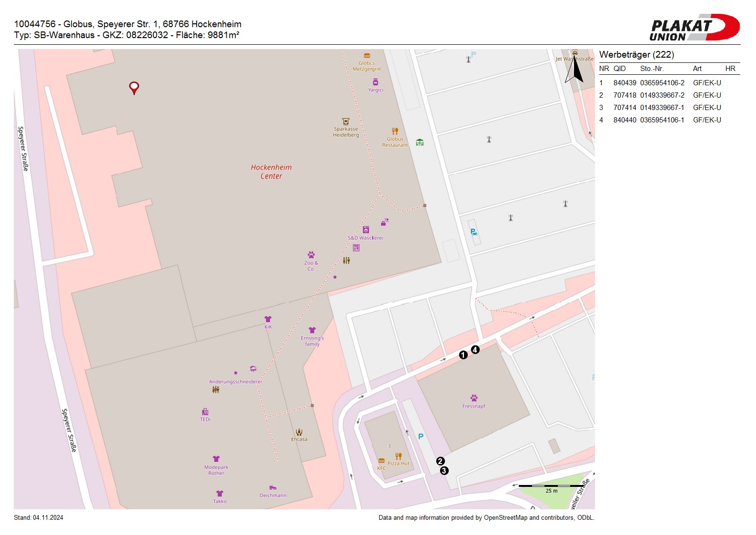Click table row with QID 840439

click(x=667, y=83)
